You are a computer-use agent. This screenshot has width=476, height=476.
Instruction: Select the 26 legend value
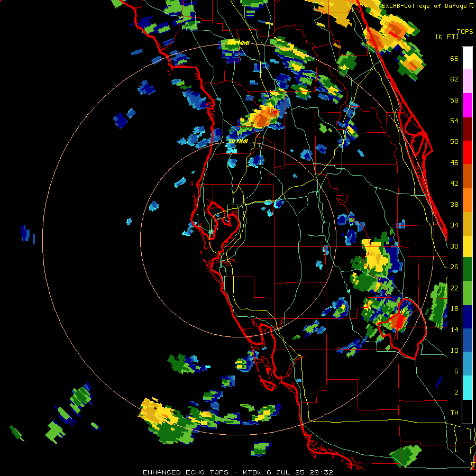pos(454,267)
